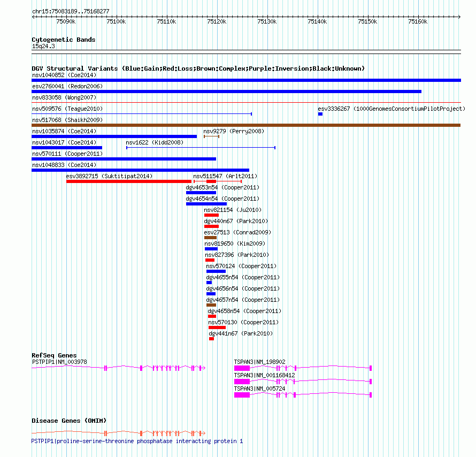Open the nsv517068 (Shaikh2009) brown complex bar
Viewport: 476px width, 457px height.
point(246,125)
